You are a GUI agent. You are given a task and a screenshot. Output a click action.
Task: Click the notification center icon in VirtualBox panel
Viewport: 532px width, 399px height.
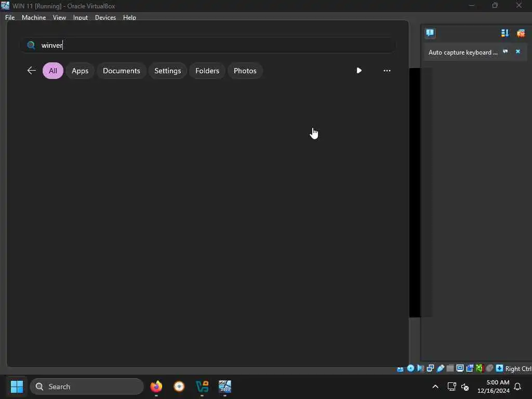pos(430,33)
